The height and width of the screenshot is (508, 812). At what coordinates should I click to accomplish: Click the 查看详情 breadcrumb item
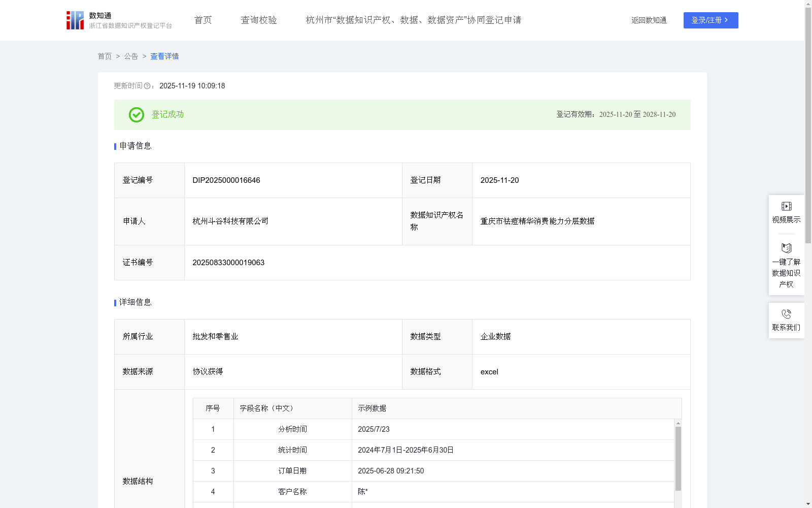164,56
